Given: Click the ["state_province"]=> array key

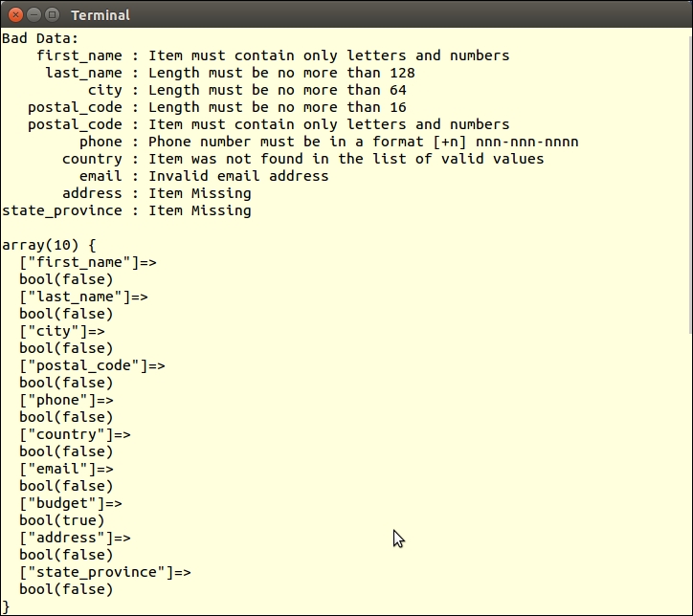Looking at the screenshot, I should (x=105, y=572).
